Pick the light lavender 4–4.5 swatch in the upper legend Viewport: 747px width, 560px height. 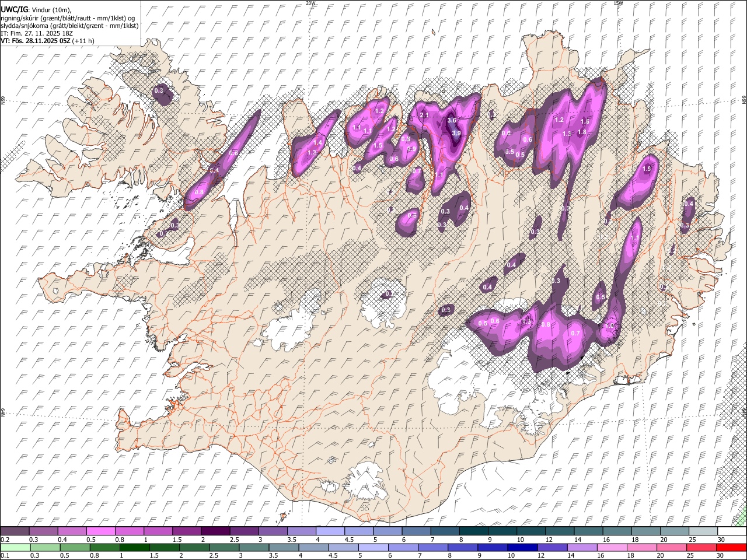point(330,531)
